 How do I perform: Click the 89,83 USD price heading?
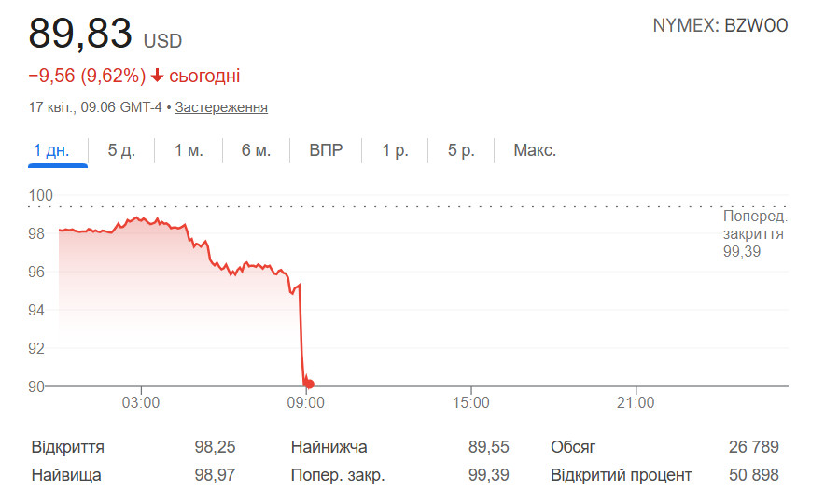coord(105,35)
